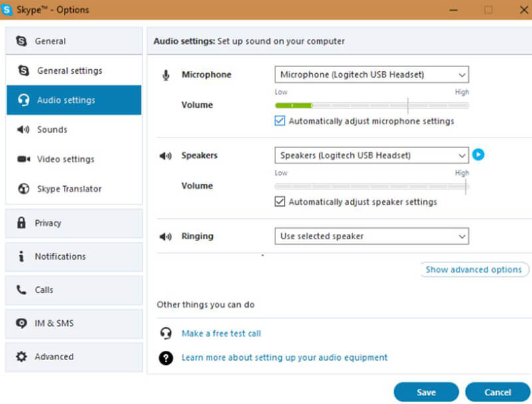
Task: Click the Skype icon beside General
Action: point(21,41)
